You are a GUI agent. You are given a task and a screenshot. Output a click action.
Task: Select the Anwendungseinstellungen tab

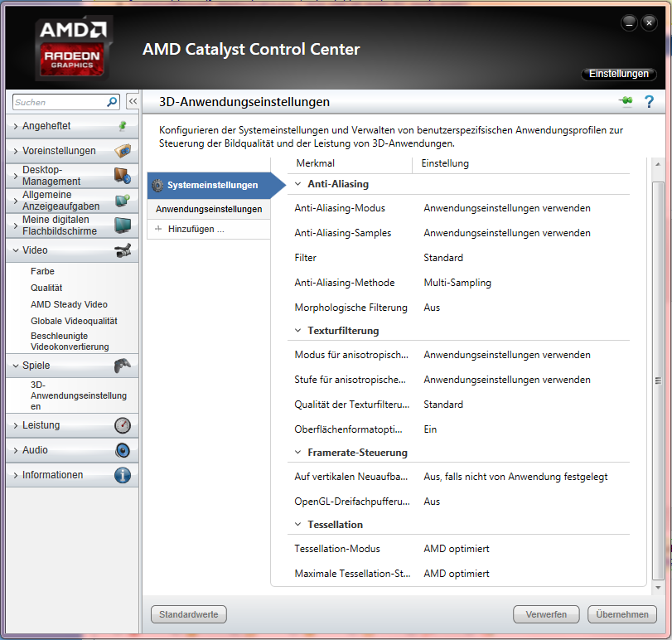pyautogui.click(x=209, y=209)
